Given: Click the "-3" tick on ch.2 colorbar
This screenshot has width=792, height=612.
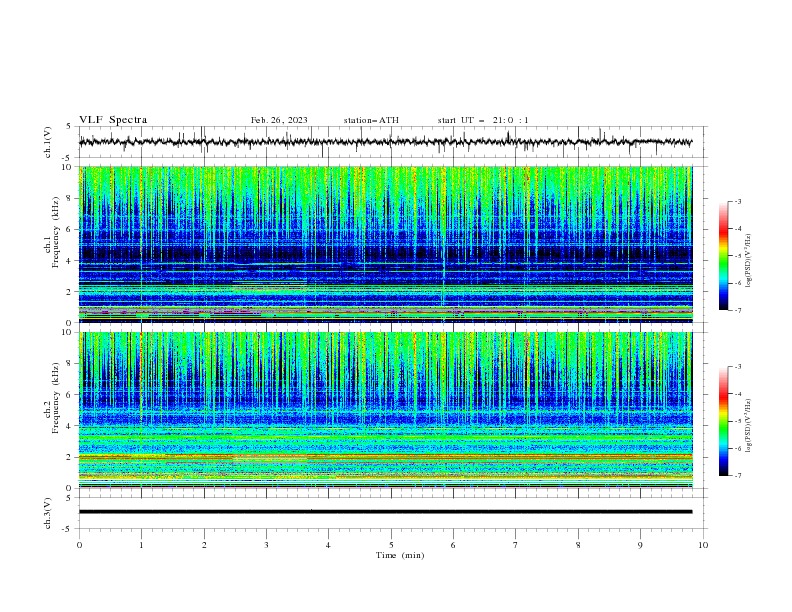Looking at the screenshot, I should tap(738, 367).
